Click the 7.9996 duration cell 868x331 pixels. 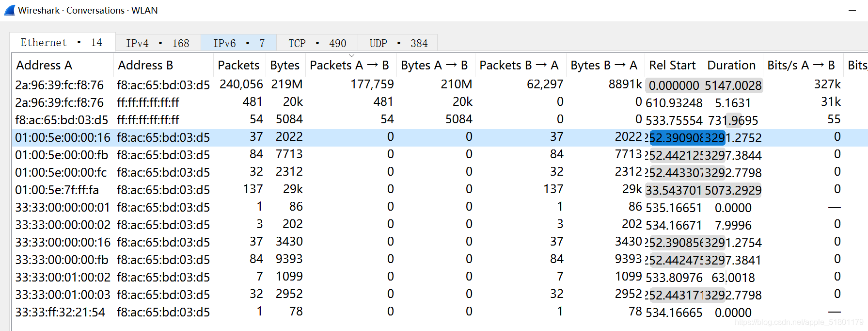[x=733, y=225]
